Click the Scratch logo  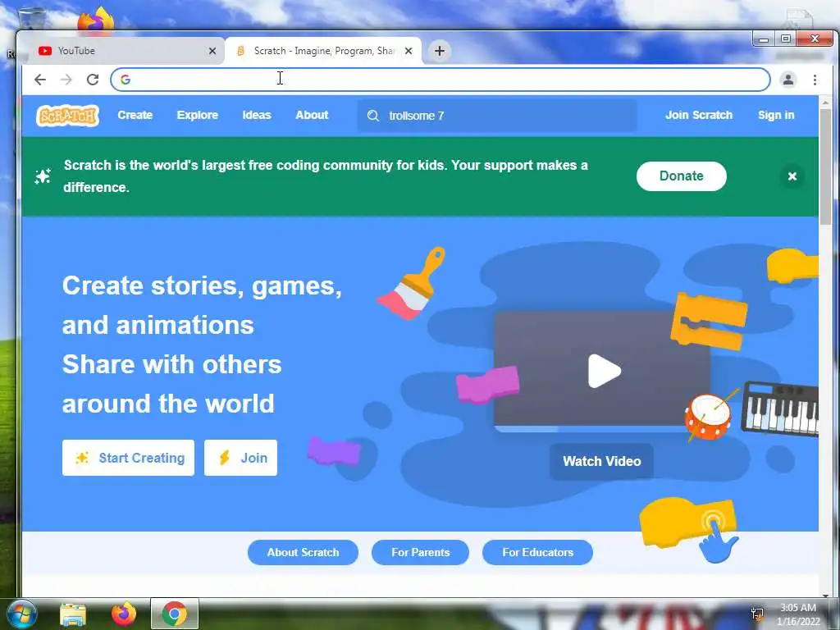67,115
